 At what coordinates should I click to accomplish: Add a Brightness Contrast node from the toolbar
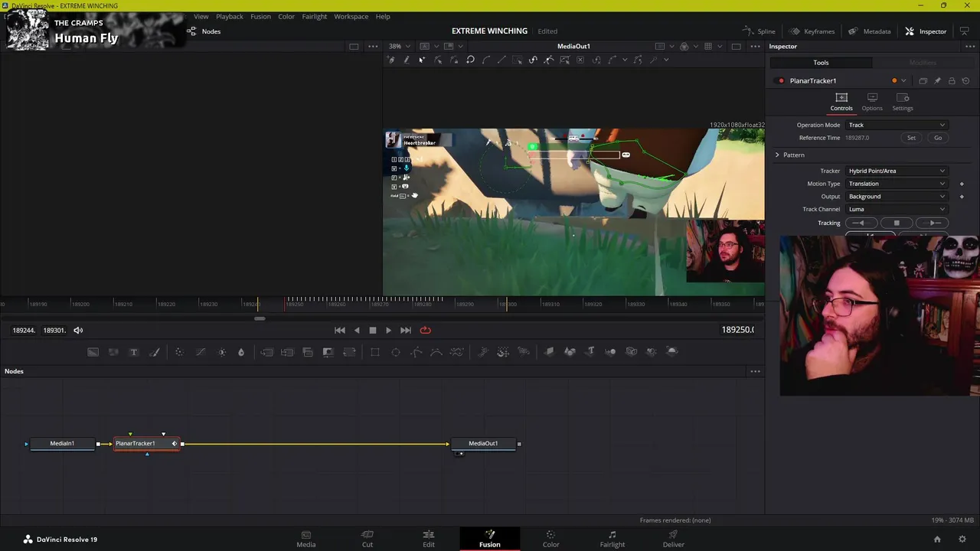pyautogui.click(x=222, y=352)
